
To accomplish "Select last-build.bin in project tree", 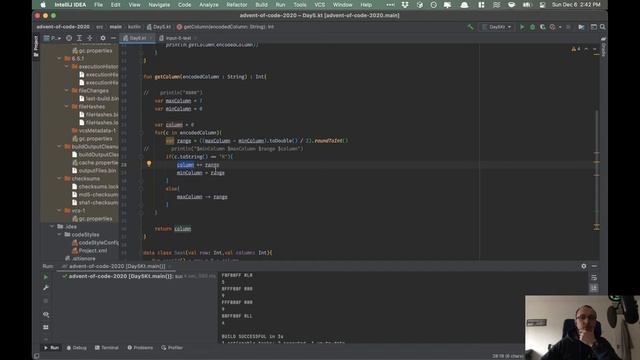I will (x=99, y=99).
